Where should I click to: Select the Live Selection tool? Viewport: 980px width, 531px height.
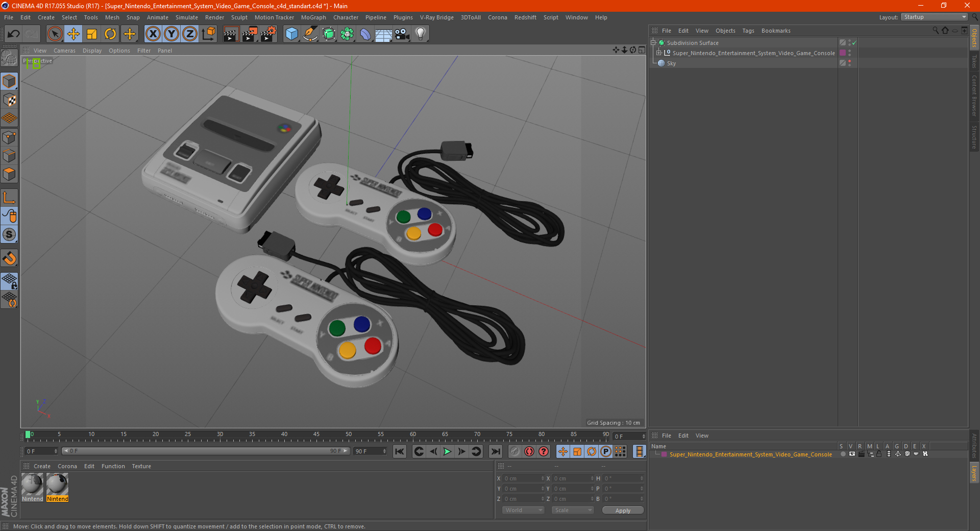click(55, 34)
